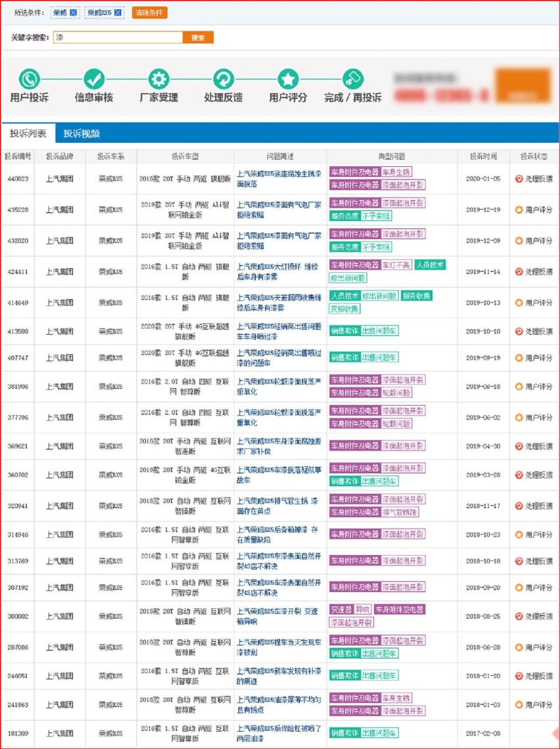Click the 用户评分 star step icon

point(289,80)
